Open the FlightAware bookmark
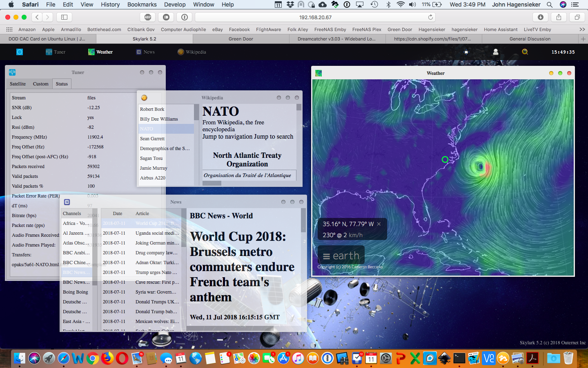Screen dimensions: 588x368 pyautogui.click(x=268, y=29)
